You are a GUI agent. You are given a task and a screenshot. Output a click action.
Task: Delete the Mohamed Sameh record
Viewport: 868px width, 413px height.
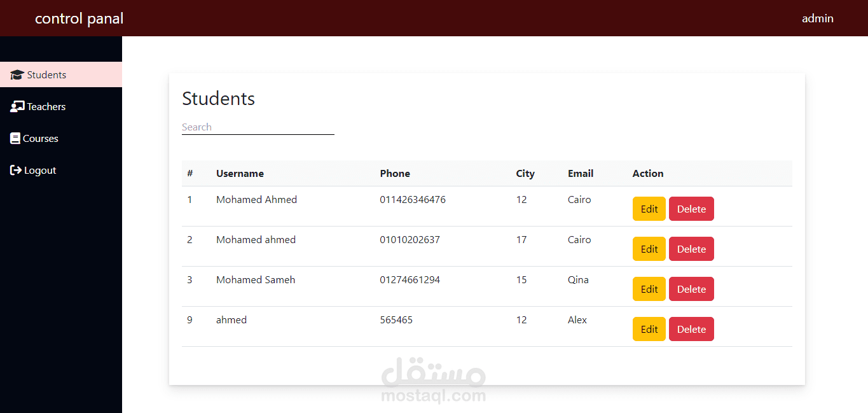(x=691, y=289)
